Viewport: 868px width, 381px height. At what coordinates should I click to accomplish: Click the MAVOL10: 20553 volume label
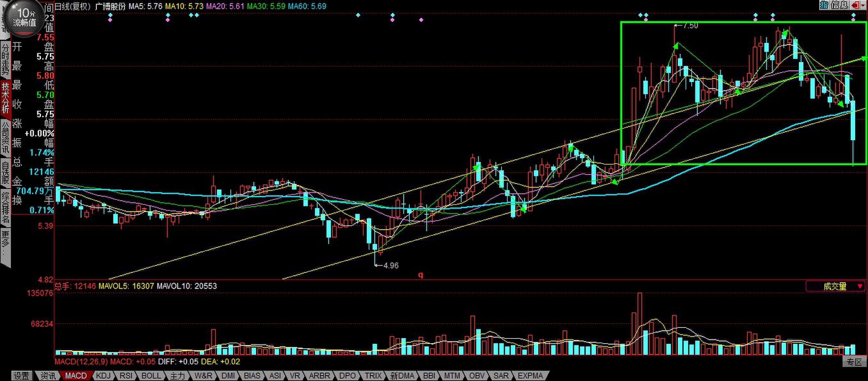187,286
